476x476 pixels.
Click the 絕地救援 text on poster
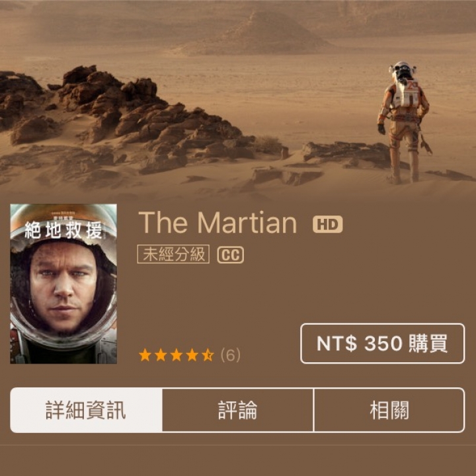point(63,231)
